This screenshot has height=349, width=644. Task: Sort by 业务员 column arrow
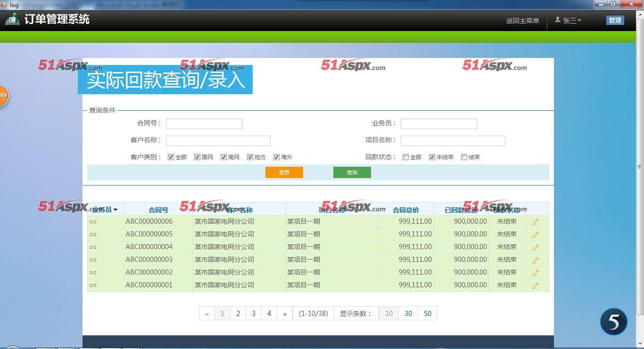click(116, 210)
